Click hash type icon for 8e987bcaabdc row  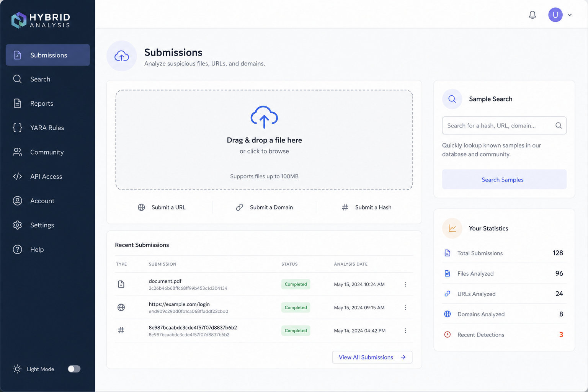coord(121,330)
